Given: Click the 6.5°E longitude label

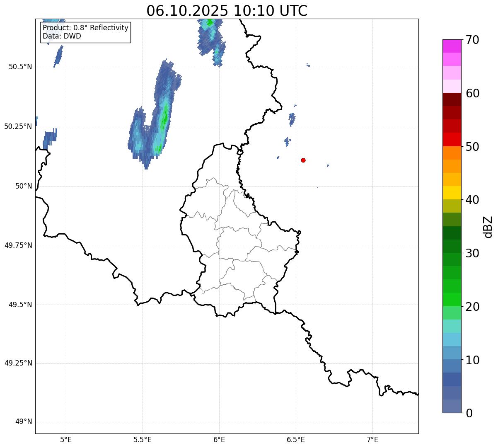Looking at the screenshot, I should click(296, 440).
